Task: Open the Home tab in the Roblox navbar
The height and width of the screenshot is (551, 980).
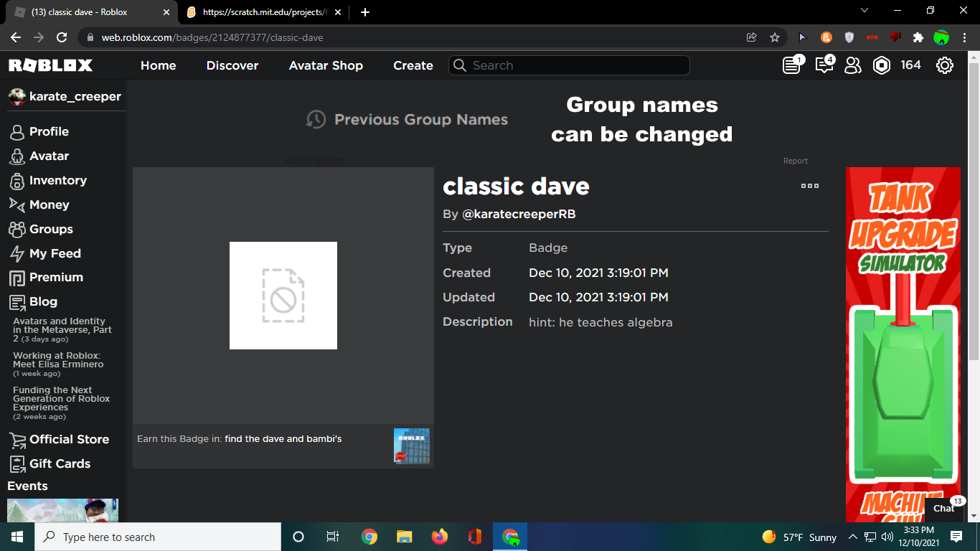Action: [x=158, y=65]
